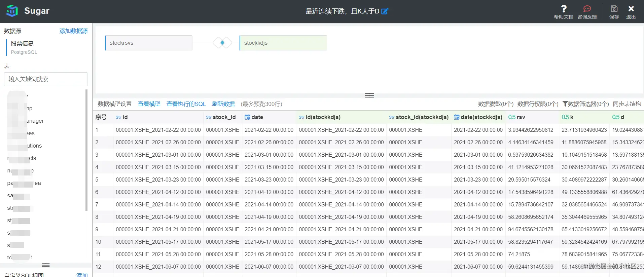644x277 pixels.
Task: Open the 查看模型 tab
Action: coord(149,104)
